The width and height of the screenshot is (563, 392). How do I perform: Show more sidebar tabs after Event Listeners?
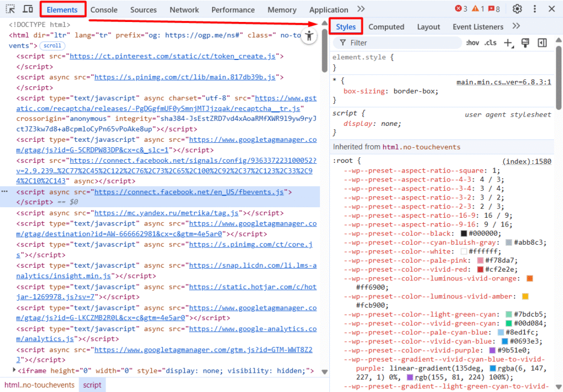click(516, 26)
